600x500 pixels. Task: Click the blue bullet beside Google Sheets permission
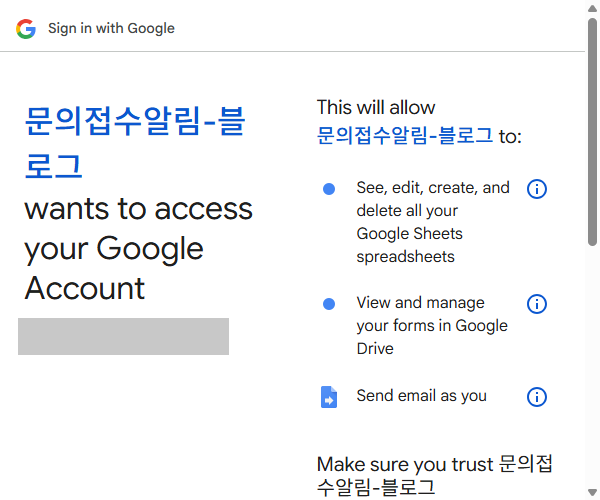click(329, 189)
